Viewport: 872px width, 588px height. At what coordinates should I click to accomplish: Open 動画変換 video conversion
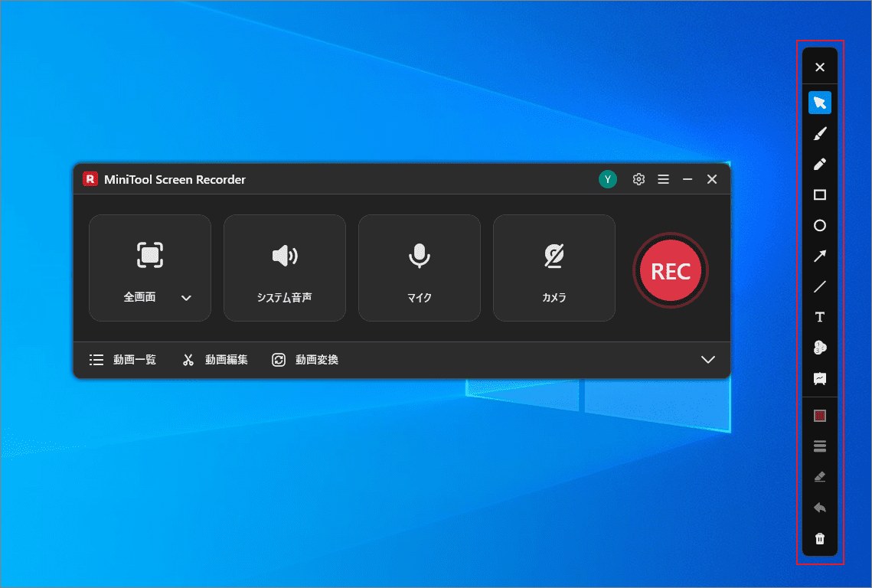305,360
